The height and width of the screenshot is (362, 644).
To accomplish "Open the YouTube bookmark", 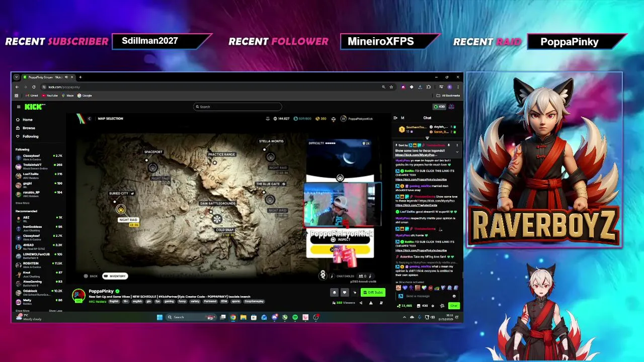I will click(x=49, y=96).
